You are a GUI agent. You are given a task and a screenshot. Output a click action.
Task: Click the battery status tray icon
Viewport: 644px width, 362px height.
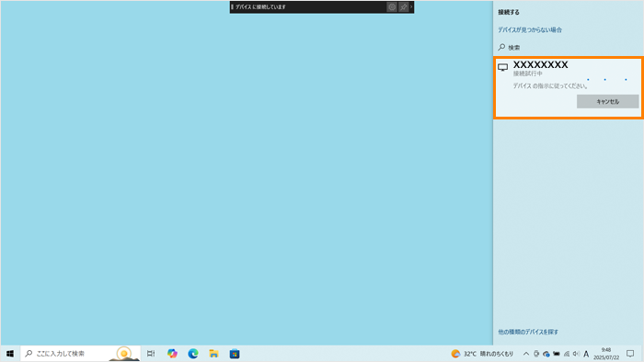[557, 354]
